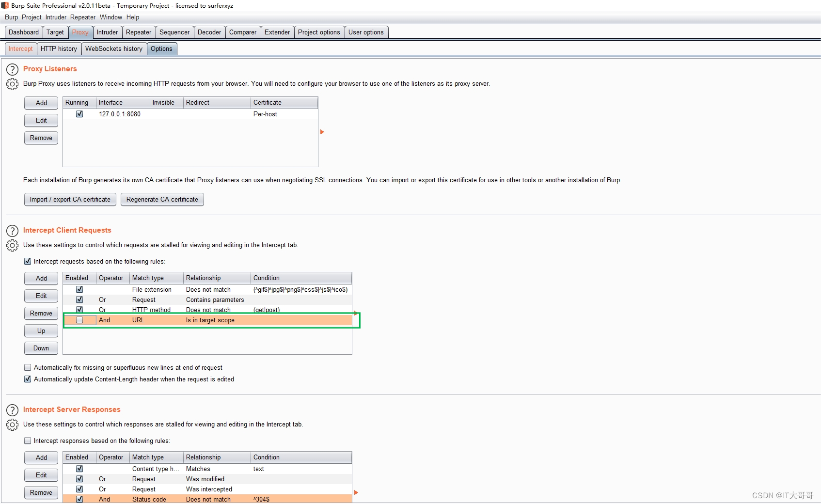
Task: Enable 'Intercept responses based on the following rules'
Action: click(x=28, y=441)
